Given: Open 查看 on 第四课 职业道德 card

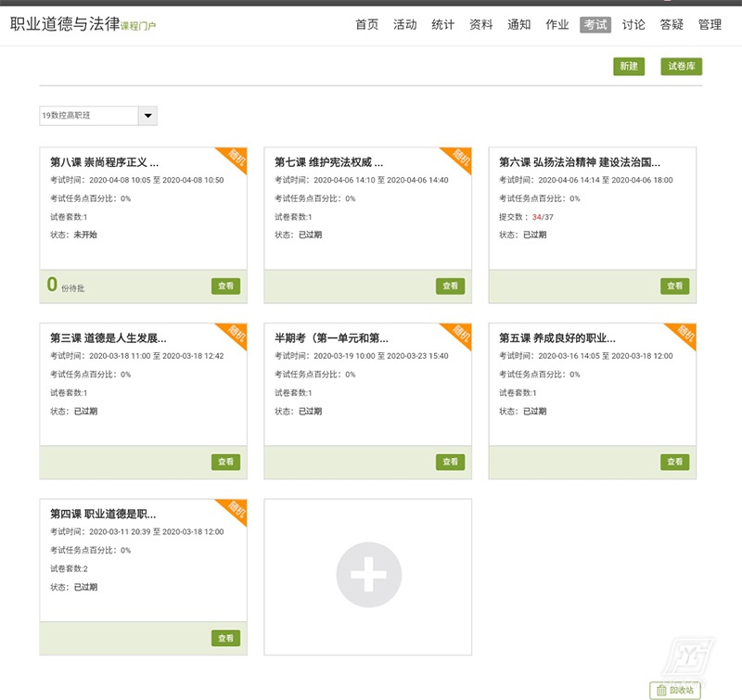Looking at the screenshot, I should coord(225,638).
